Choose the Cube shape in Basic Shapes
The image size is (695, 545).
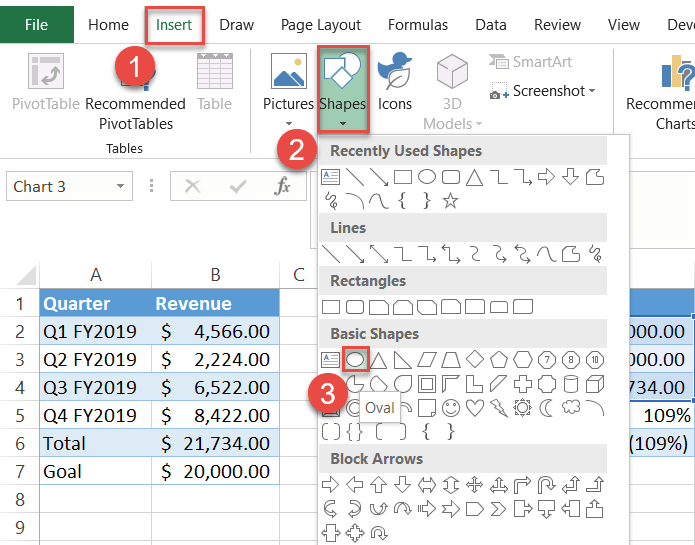pos(595,383)
